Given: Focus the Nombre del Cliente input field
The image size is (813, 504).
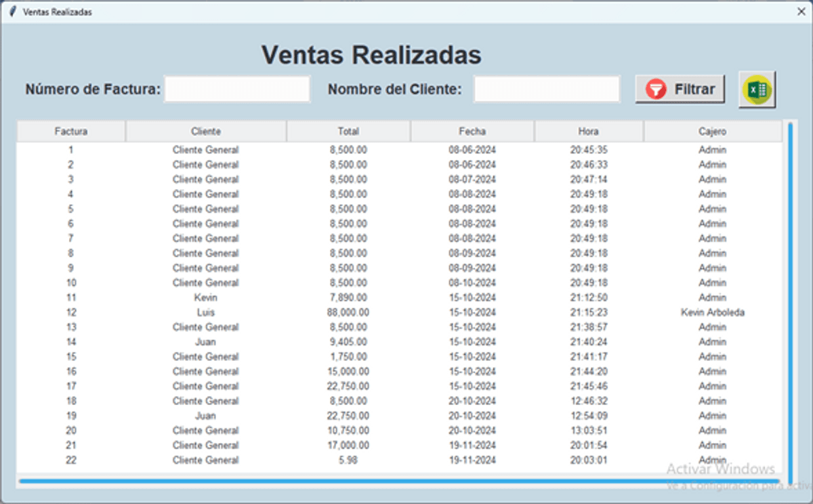Looking at the screenshot, I should point(546,89).
